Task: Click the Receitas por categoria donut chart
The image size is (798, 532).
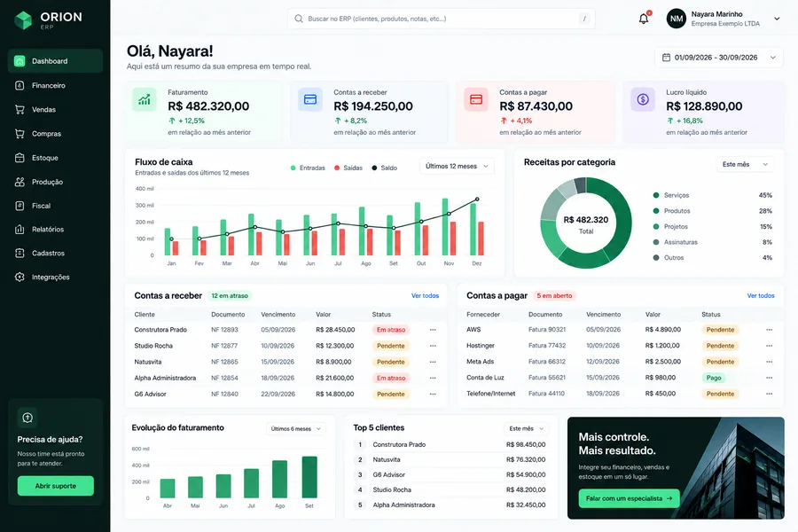Action: tap(586, 223)
